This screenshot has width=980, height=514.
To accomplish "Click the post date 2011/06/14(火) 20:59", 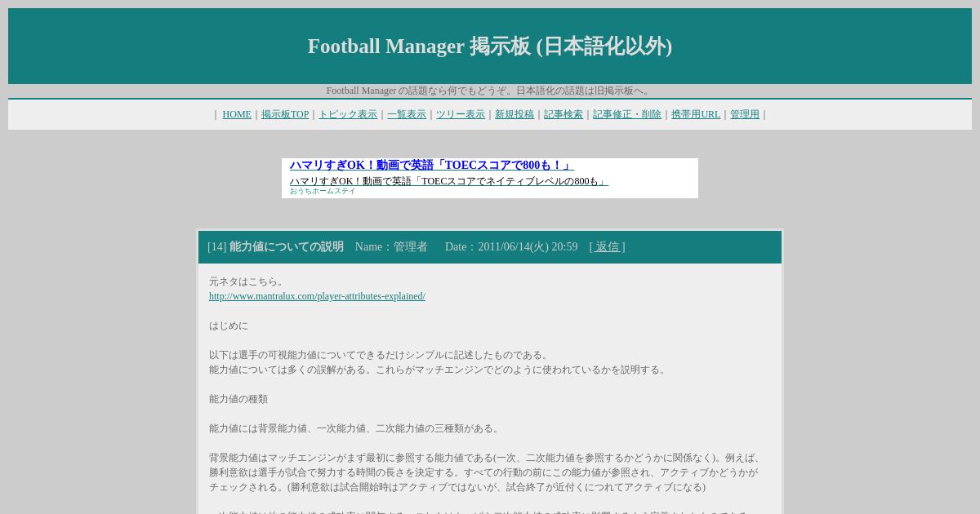I will click(511, 247).
